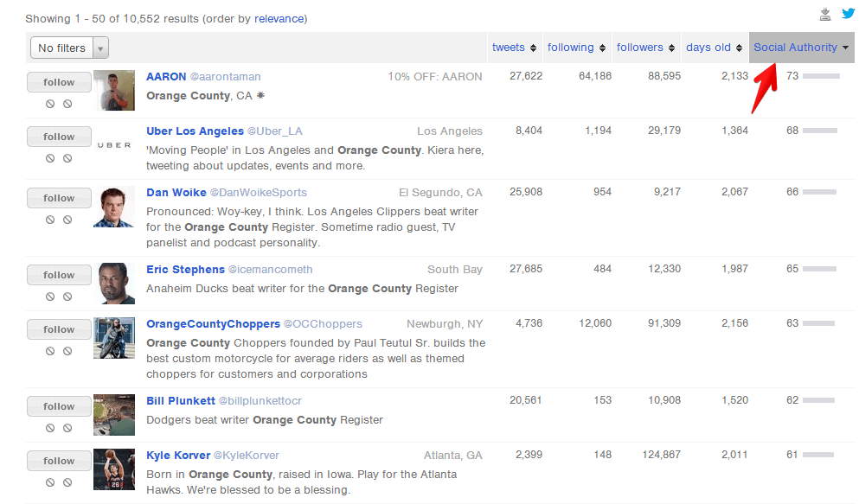Click days old value 1,520
The image size is (859, 504).
tap(734, 400)
